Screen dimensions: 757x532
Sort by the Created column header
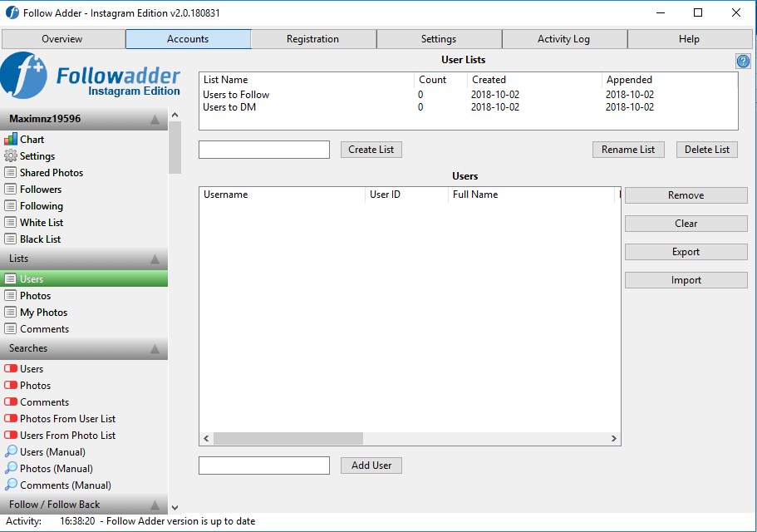click(x=535, y=80)
